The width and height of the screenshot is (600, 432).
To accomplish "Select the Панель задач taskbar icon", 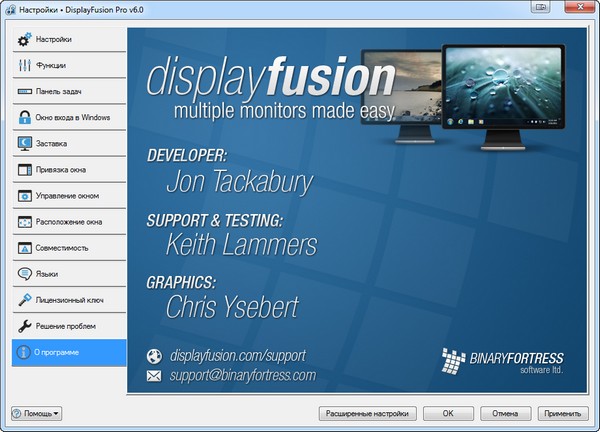I will coord(25,92).
